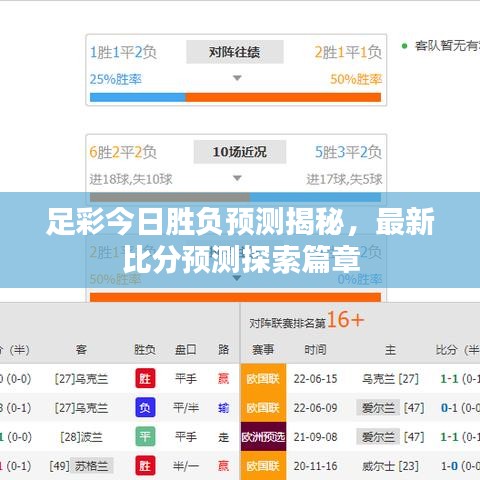Viewport: 480px width, 480px height.
Task: Open the 10场近况 tab
Action: pos(240,152)
